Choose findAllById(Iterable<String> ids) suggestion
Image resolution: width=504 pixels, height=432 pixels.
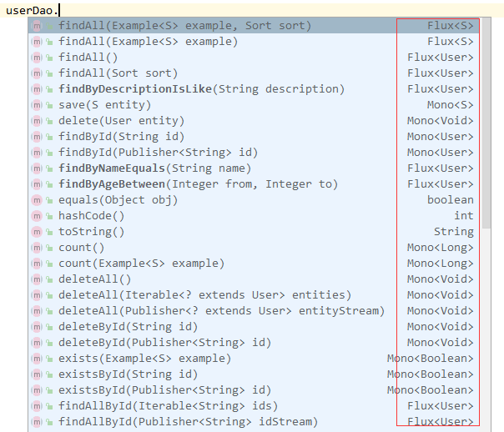(x=168, y=406)
